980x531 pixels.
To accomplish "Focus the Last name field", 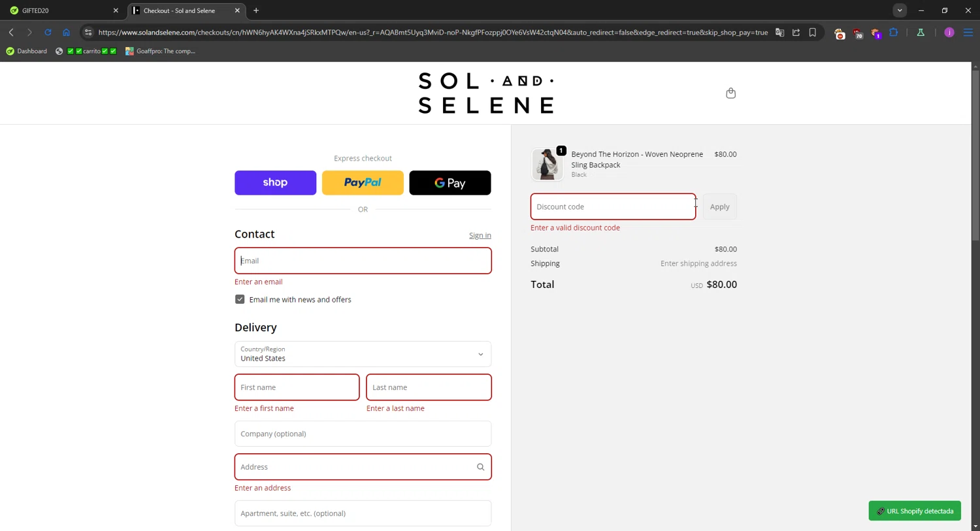I will click(x=429, y=387).
